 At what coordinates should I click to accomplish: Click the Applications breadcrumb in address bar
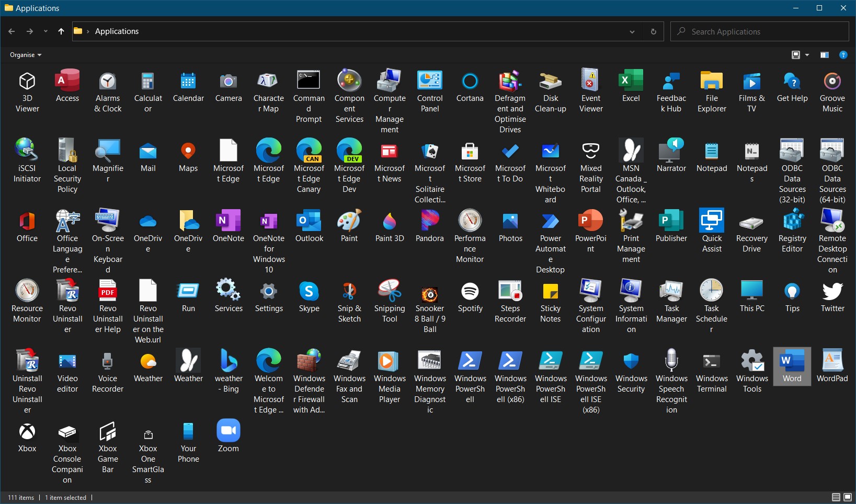point(117,31)
